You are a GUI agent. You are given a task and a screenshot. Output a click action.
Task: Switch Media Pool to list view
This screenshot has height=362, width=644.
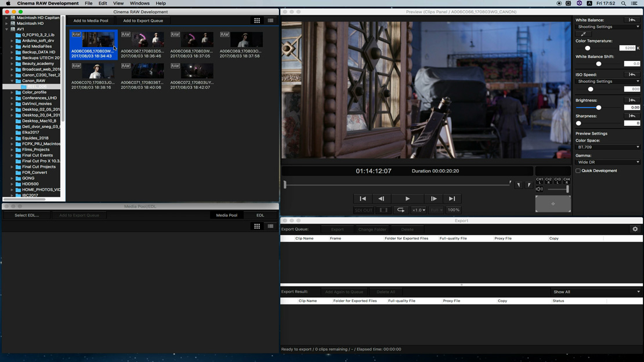[270, 226]
